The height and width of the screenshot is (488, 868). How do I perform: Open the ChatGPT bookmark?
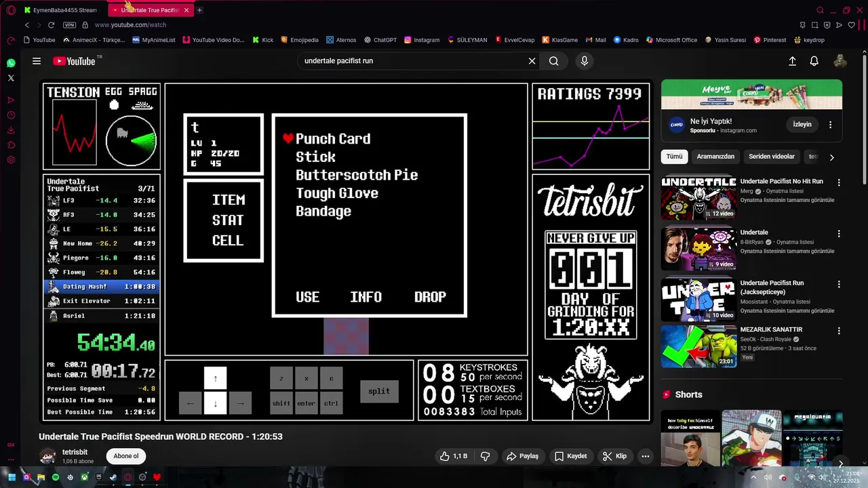[x=380, y=40]
